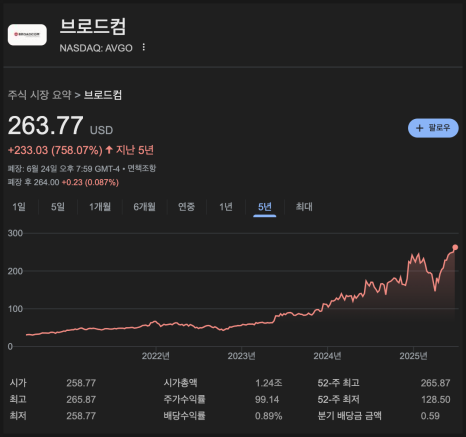Click the 200 y-axis label
Screen dimensions: 466x437
coord(15,271)
